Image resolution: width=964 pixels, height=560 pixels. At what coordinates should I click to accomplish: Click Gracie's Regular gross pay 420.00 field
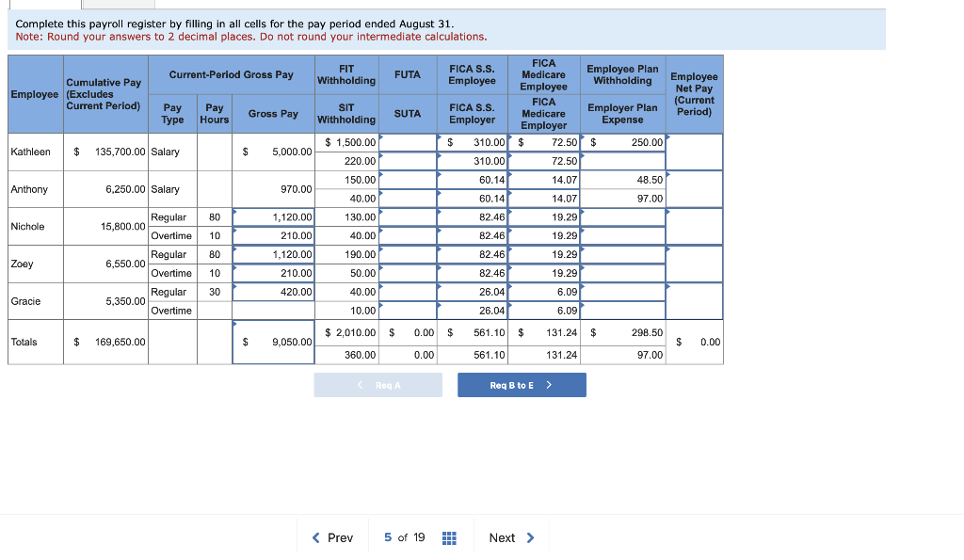click(273, 292)
